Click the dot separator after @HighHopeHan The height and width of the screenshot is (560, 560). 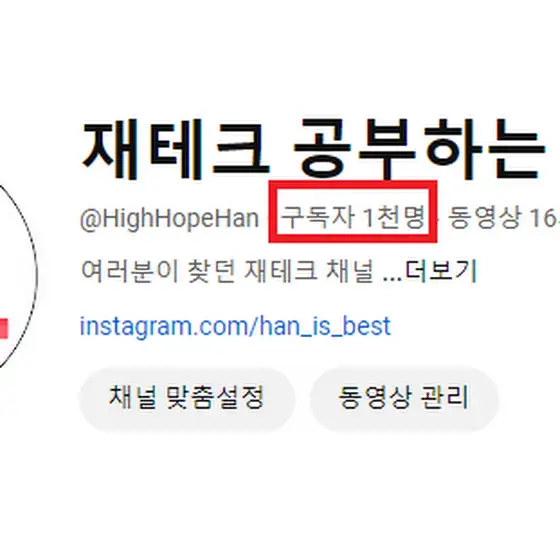pyautogui.click(x=269, y=219)
